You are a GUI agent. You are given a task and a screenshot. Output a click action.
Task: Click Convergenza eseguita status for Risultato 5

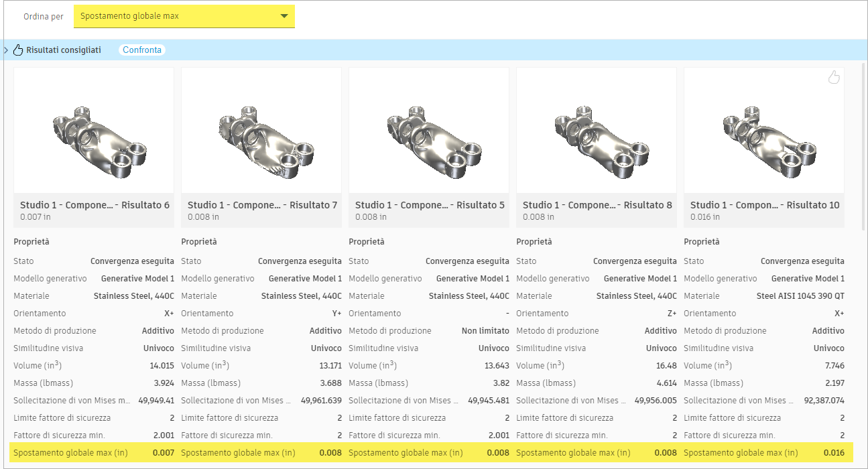tap(469, 261)
